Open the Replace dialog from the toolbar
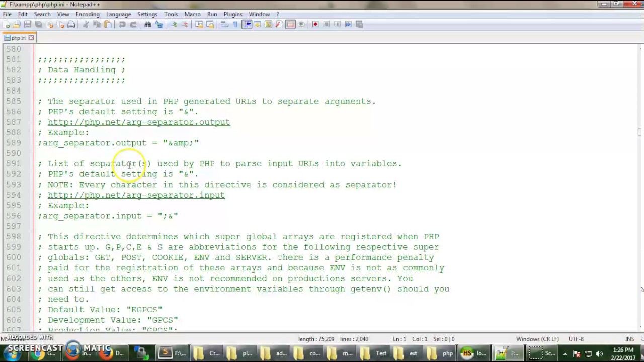 (159, 24)
